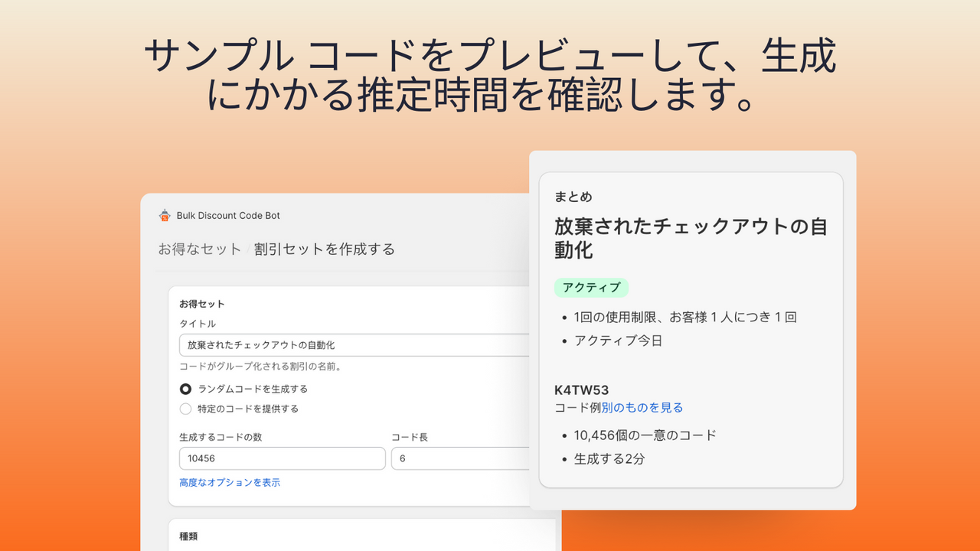Click the Bulk Discount Code Bot app name
Viewport: 980px width, 551px height.
228,216
